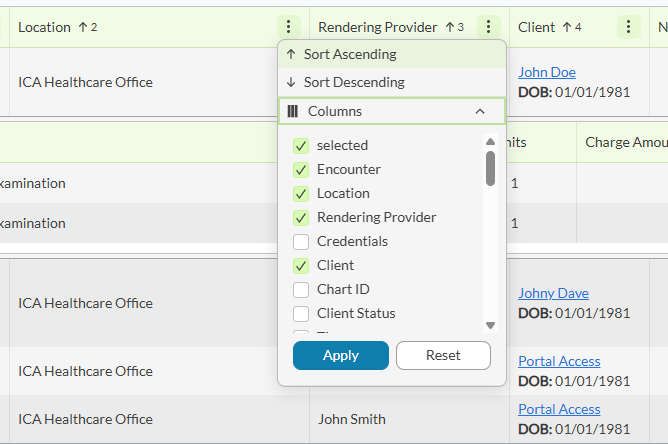The width and height of the screenshot is (668, 444).
Task: Toggle the Client Status column checkbox
Action: [x=300, y=314]
